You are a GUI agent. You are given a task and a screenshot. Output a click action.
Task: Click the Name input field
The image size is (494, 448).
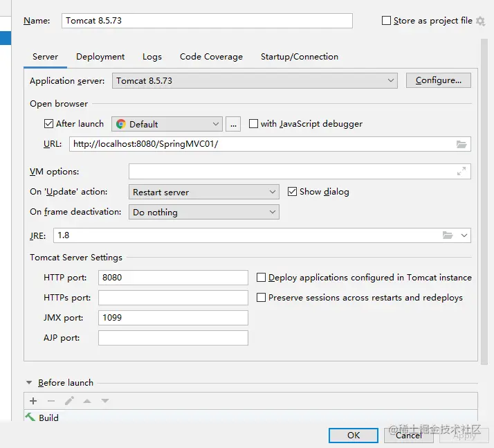point(207,21)
